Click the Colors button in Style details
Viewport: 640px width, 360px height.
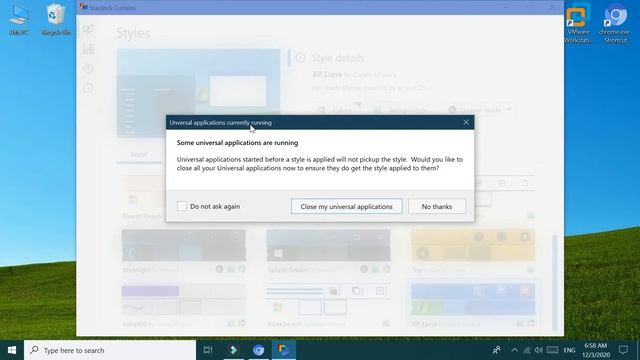click(x=338, y=110)
